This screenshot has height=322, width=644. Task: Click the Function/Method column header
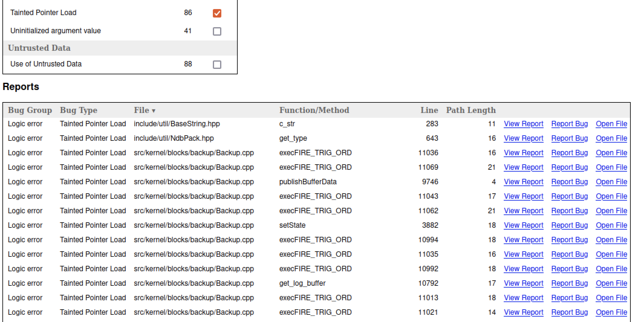[x=314, y=110]
